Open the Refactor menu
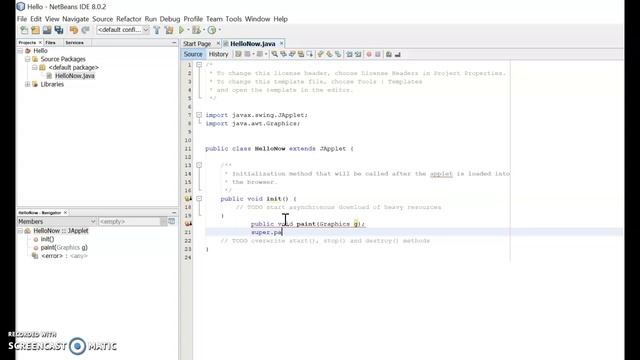Screen dimensions: 640x360 click(x=129, y=19)
